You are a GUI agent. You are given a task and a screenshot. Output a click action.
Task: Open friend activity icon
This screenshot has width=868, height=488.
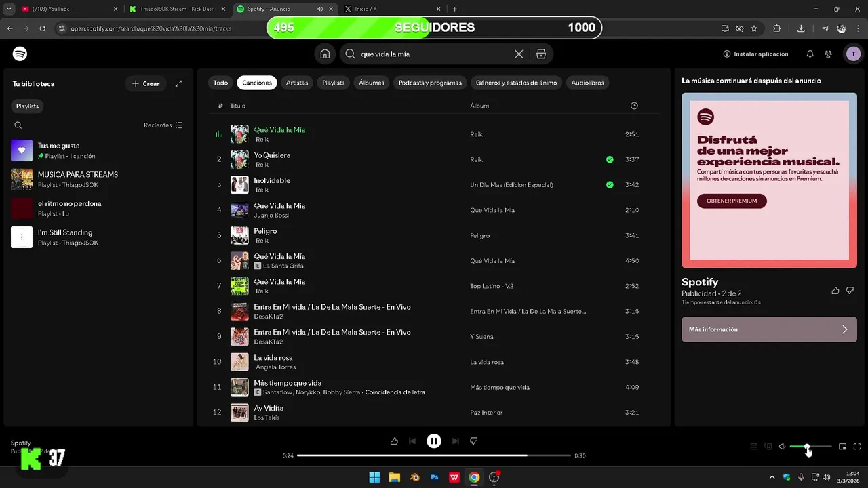(x=828, y=54)
